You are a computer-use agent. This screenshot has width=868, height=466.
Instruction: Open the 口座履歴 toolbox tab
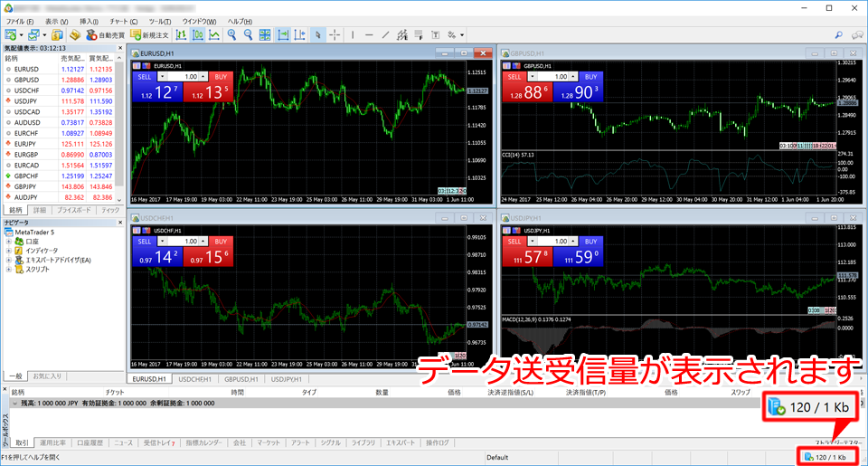click(x=90, y=442)
